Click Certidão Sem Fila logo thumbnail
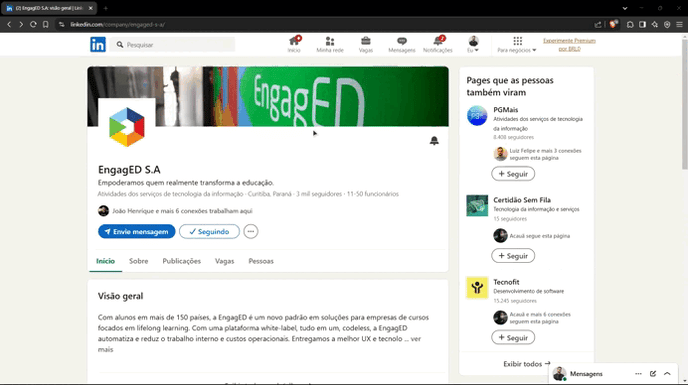 477,205
